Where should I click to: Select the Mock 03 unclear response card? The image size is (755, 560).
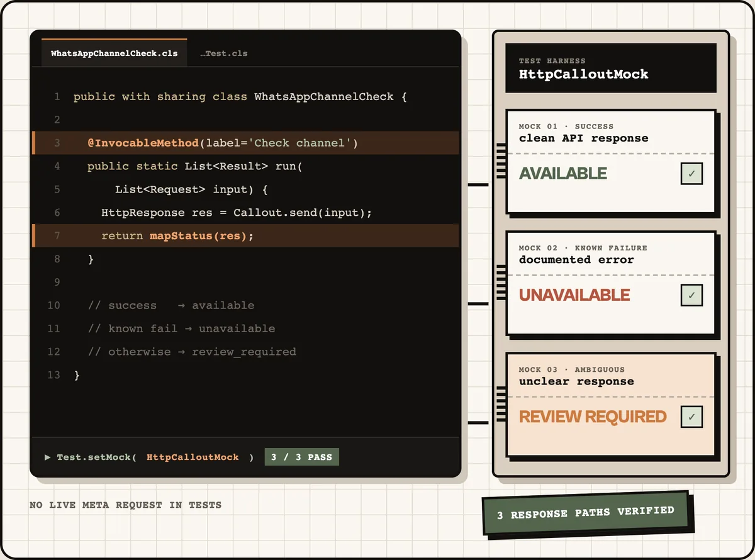pyautogui.click(x=611, y=405)
